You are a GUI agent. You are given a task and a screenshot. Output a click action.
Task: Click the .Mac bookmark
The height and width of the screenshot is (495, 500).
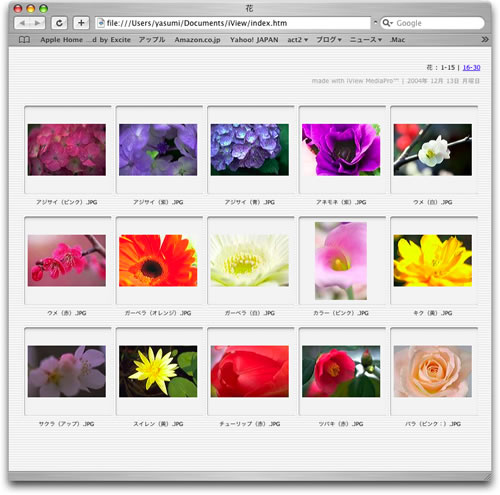pos(397,40)
